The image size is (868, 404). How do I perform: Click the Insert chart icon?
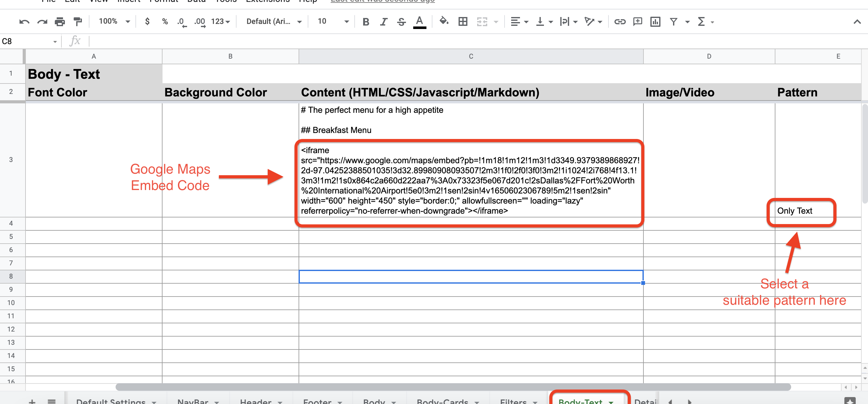(x=655, y=22)
